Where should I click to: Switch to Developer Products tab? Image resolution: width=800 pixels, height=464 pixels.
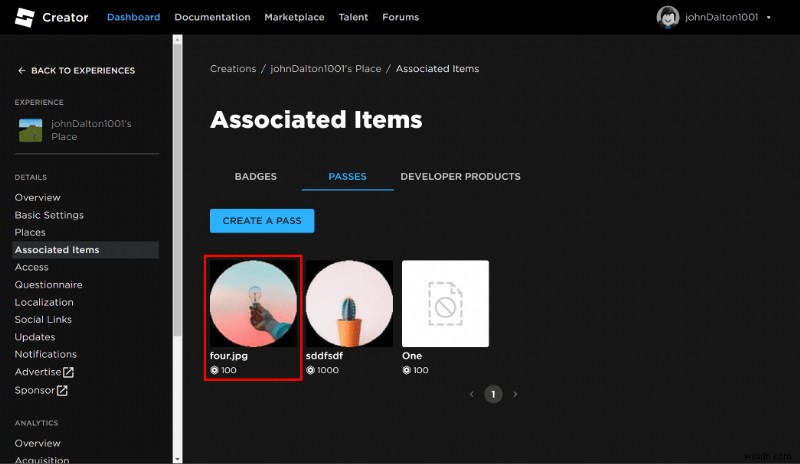pyautogui.click(x=460, y=177)
